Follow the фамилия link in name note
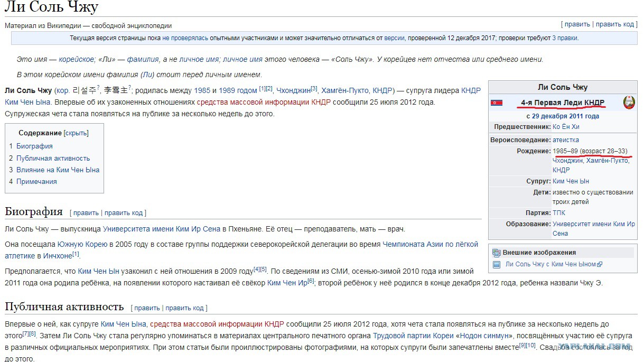The height and width of the screenshot is (362, 644). [143, 59]
